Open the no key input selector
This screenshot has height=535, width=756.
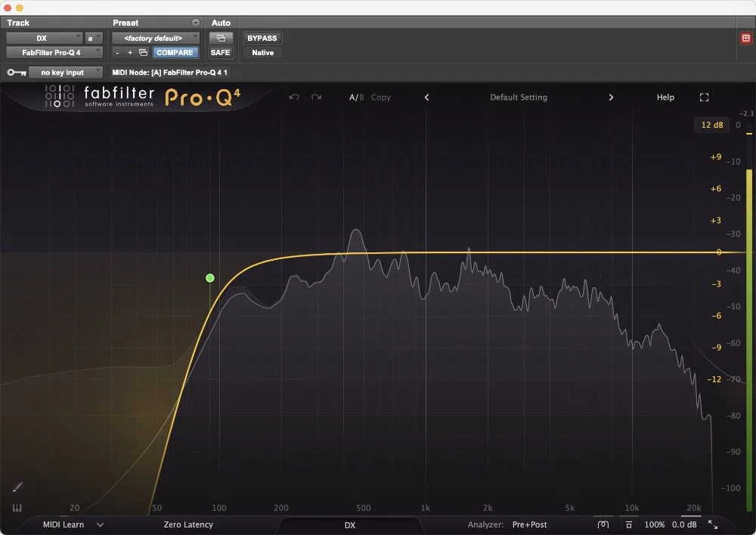[65, 73]
